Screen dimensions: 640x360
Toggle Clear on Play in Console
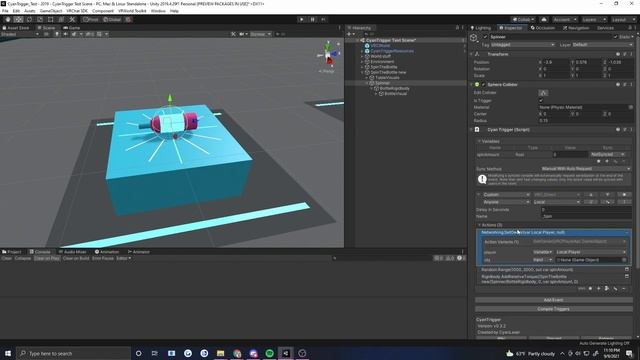[47, 258]
